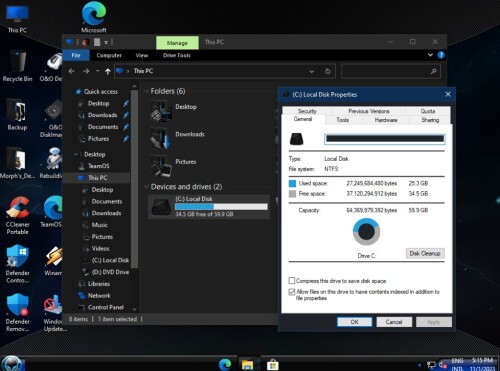Image resolution: width=500 pixels, height=371 pixels.
Task: Select the (C:) Local Disk drive icon
Action: click(x=161, y=206)
